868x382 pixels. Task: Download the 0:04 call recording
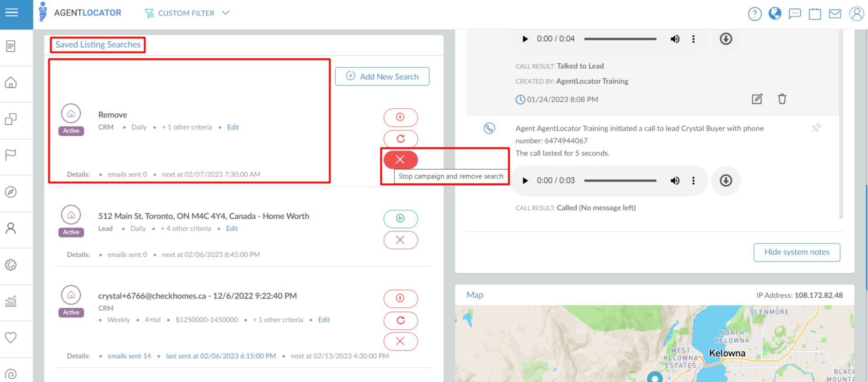coord(726,39)
